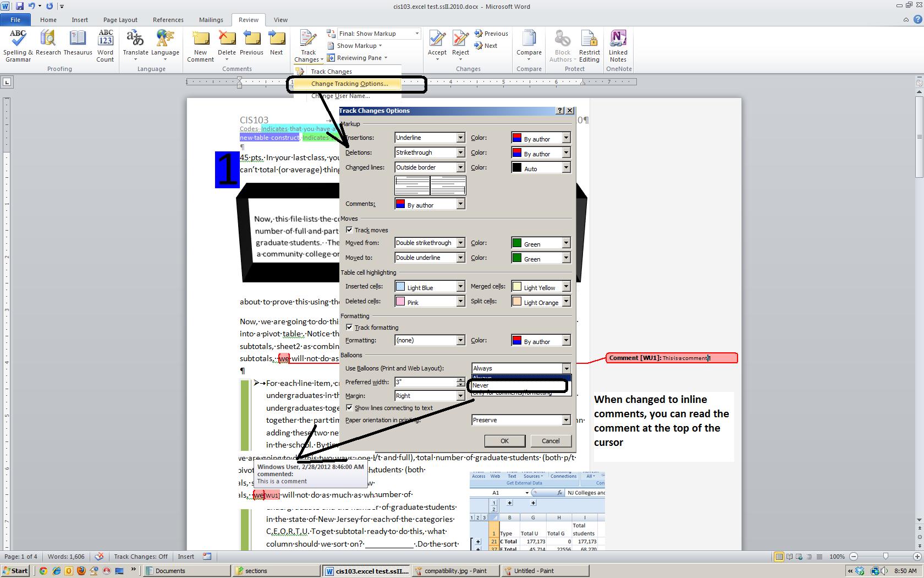Open the Language options
The height and width of the screenshot is (578, 924).
(165, 45)
